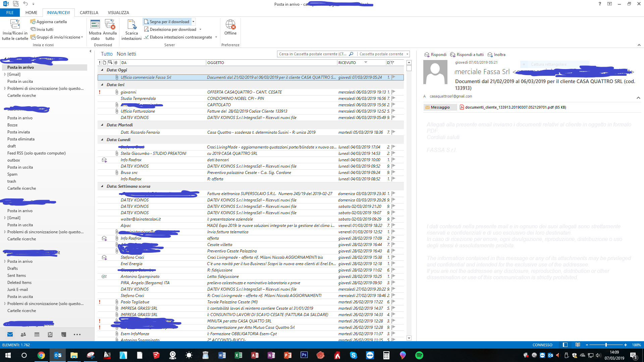Select the Tutto filter

pyautogui.click(x=107, y=54)
